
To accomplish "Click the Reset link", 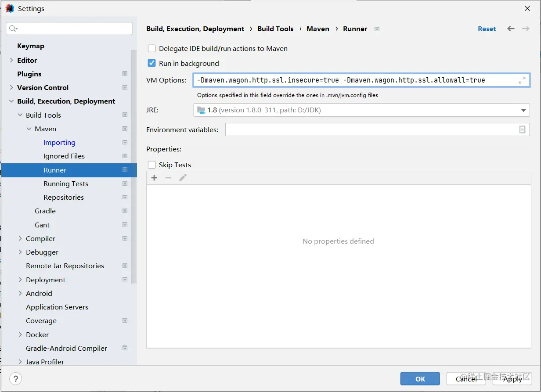I will tap(487, 29).
